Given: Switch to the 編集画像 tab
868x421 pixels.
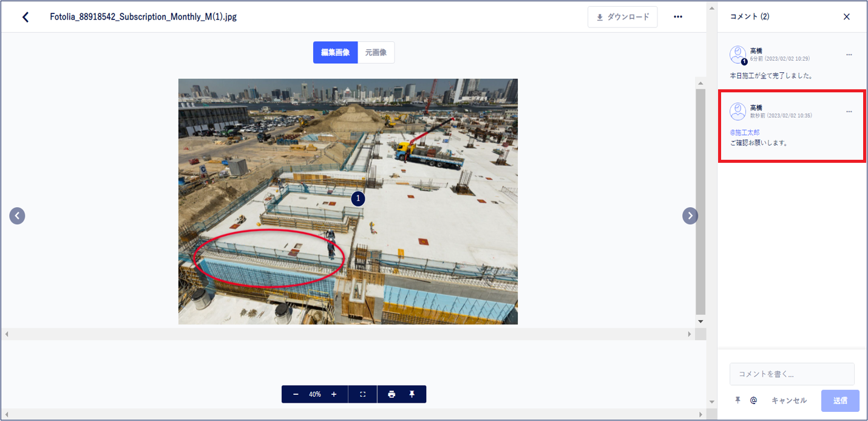Looking at the screenshot, I should 336,52.
